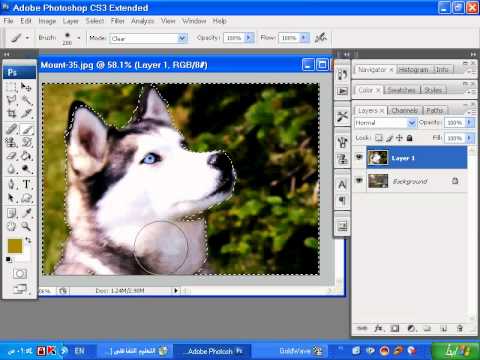Open the Opacity slider arrow in options bar

tap(250, 38)
